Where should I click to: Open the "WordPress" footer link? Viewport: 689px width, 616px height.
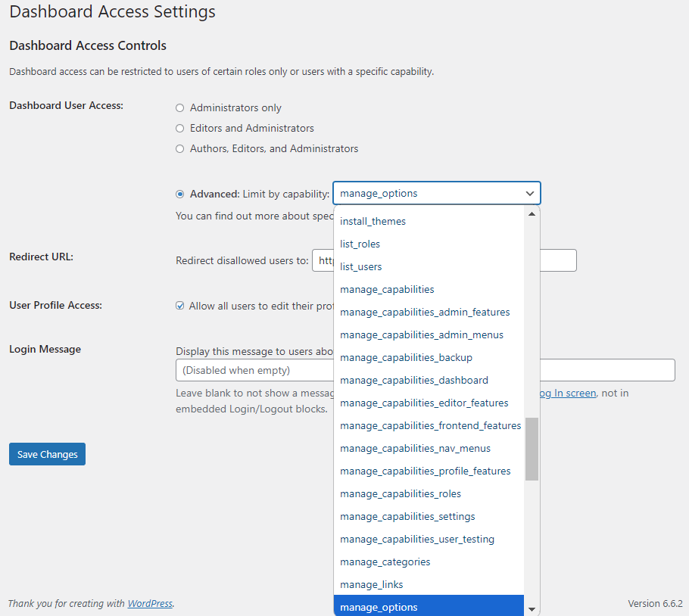tap(149, 603)
